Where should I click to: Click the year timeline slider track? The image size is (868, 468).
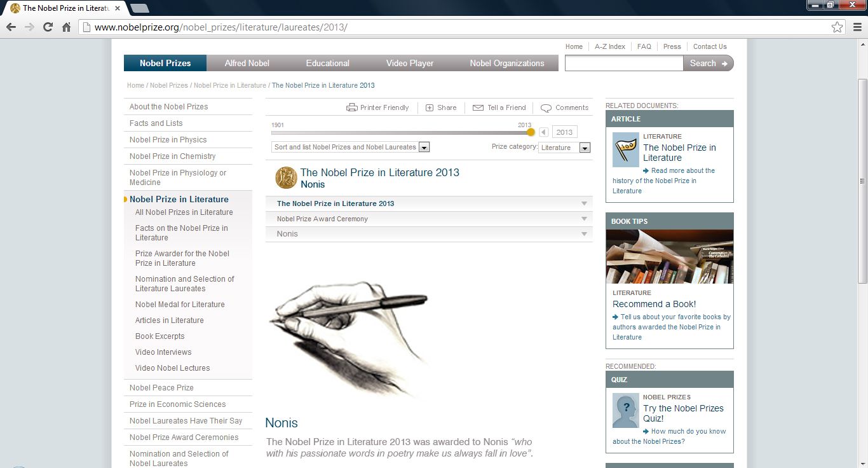point(400,132)
